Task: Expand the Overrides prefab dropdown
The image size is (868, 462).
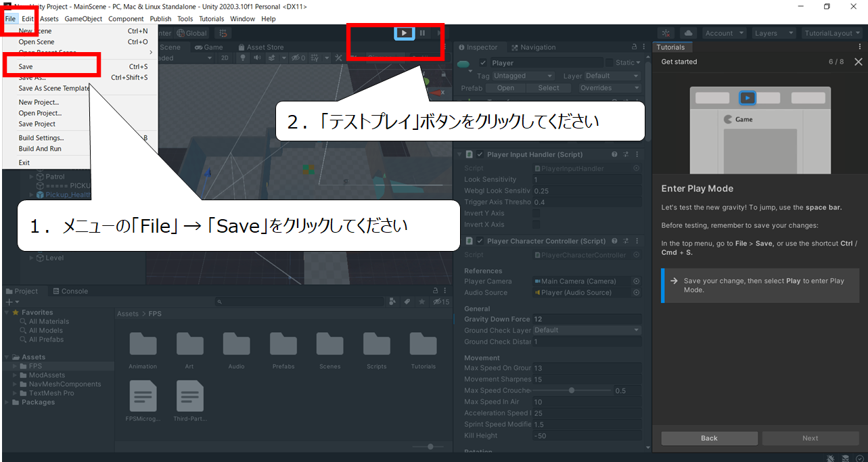Action: [x=609, y=88]
